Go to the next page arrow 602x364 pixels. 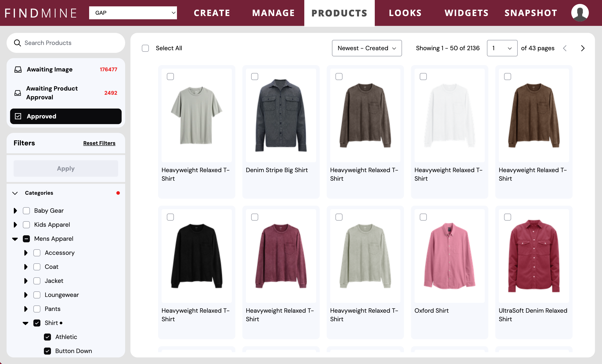pyautogui.click(x=583, y=48)
